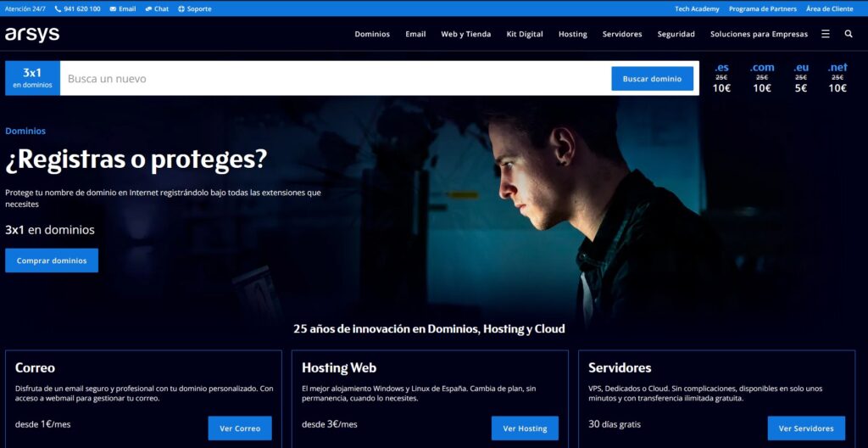Open the Hosting menu
The width and height of the screenshot is (868, 448).
[572, 34]
